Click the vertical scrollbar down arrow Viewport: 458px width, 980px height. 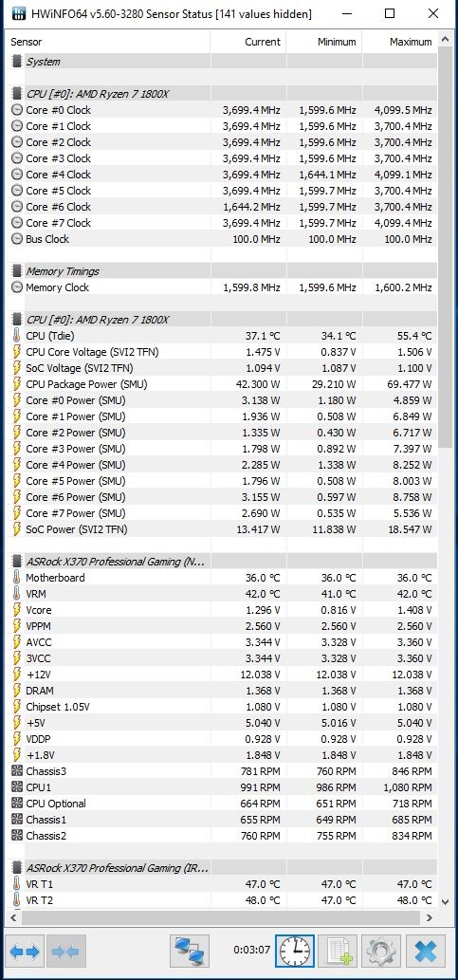[x=445, y=902]
